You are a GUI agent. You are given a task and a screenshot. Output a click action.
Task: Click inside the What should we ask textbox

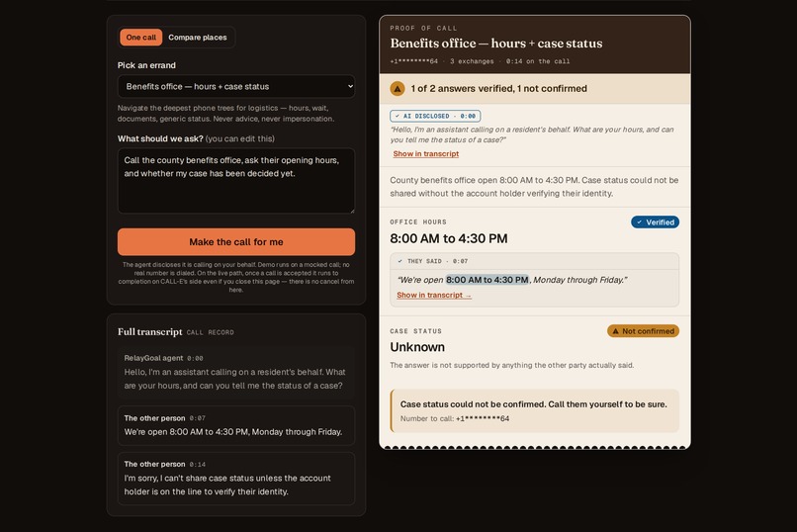(236, 180)
